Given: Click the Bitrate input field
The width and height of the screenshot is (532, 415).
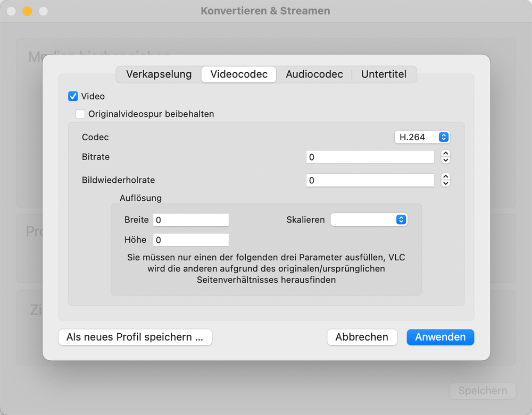Looking at the screenshot, I should [370, 157].
